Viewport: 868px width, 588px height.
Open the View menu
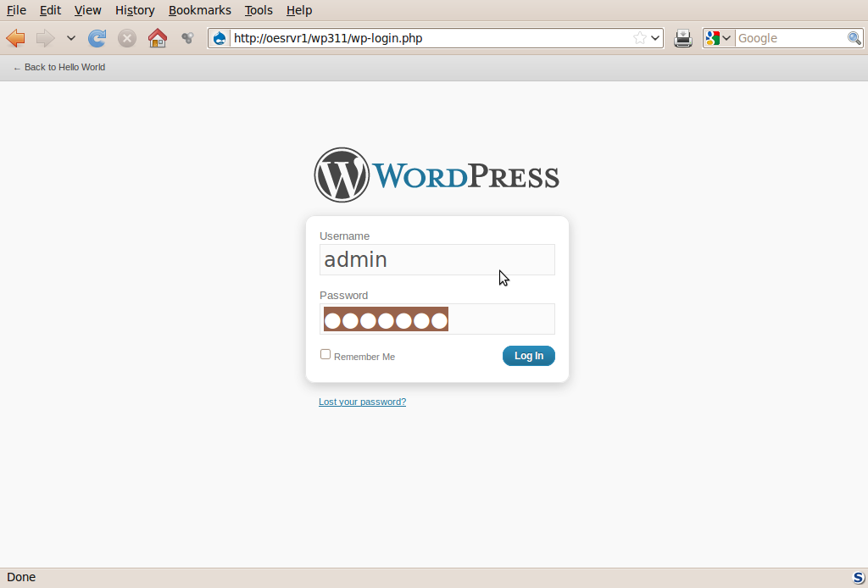(x=87, y=10)
